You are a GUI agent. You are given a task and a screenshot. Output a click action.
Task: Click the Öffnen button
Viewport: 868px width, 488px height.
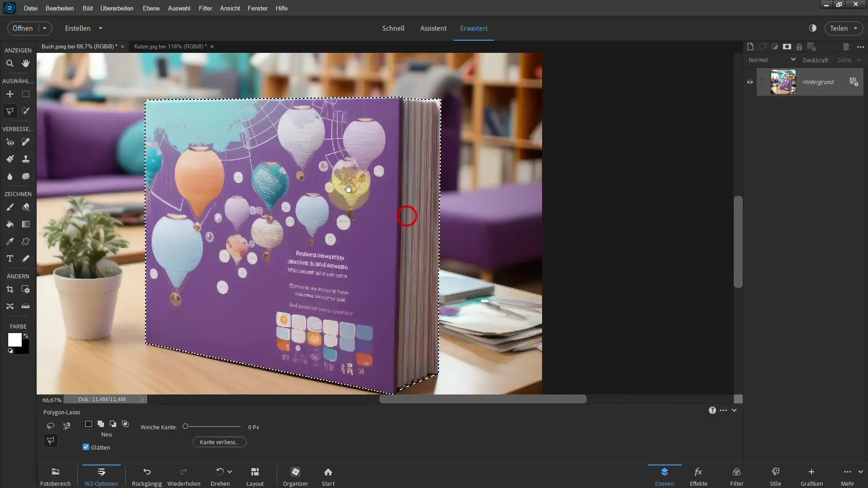click(x=23, y=28)
